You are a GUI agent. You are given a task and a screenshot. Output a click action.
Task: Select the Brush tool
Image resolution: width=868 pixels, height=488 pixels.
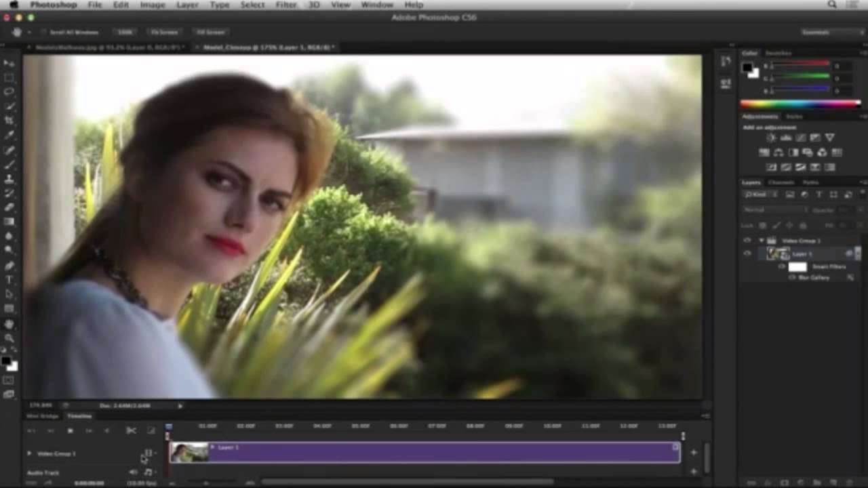point(9,164)
